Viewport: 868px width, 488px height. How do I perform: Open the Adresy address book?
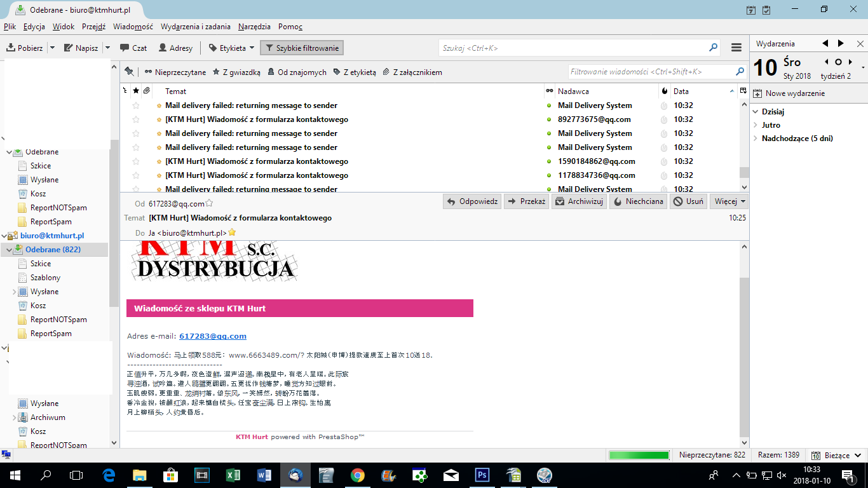pyautogui.click(x=175, y=48)
